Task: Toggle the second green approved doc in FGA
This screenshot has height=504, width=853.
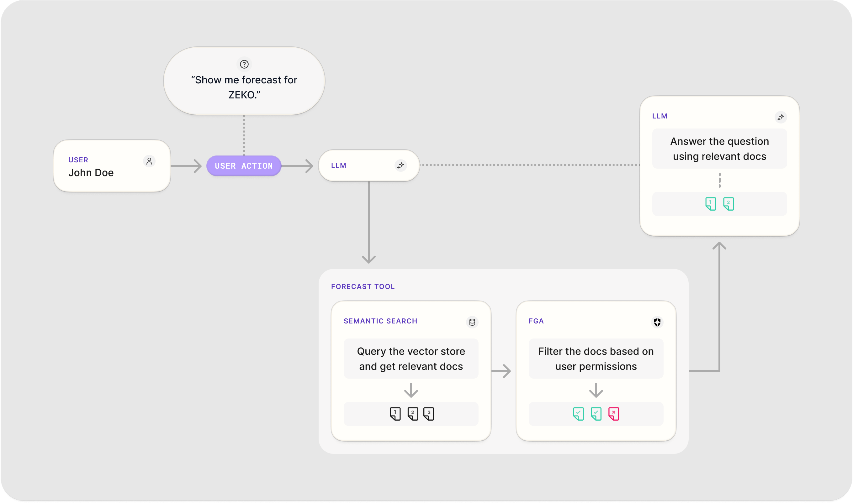Action: 596,414
